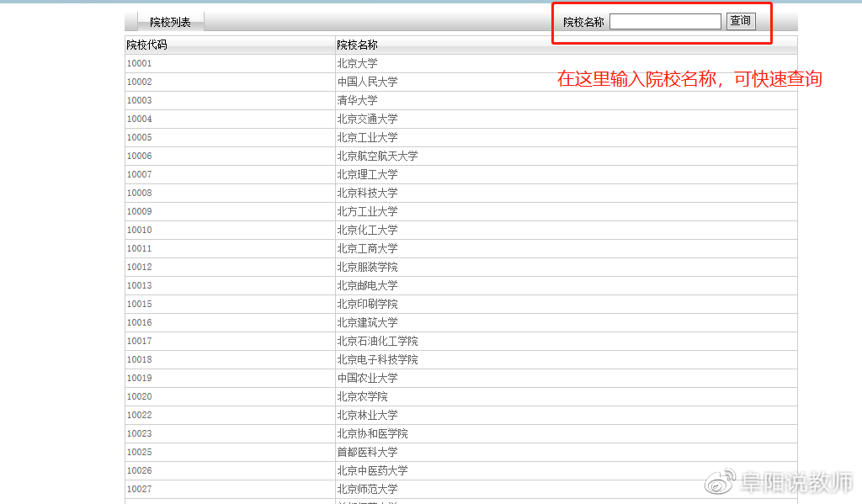
Task: Select 北京师范大学 row
Action: 367,489
